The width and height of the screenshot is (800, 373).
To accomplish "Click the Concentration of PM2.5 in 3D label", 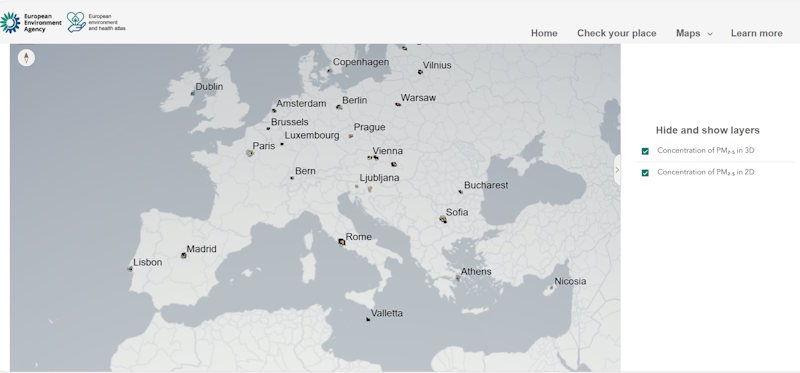I will click(x=706, y=151).
